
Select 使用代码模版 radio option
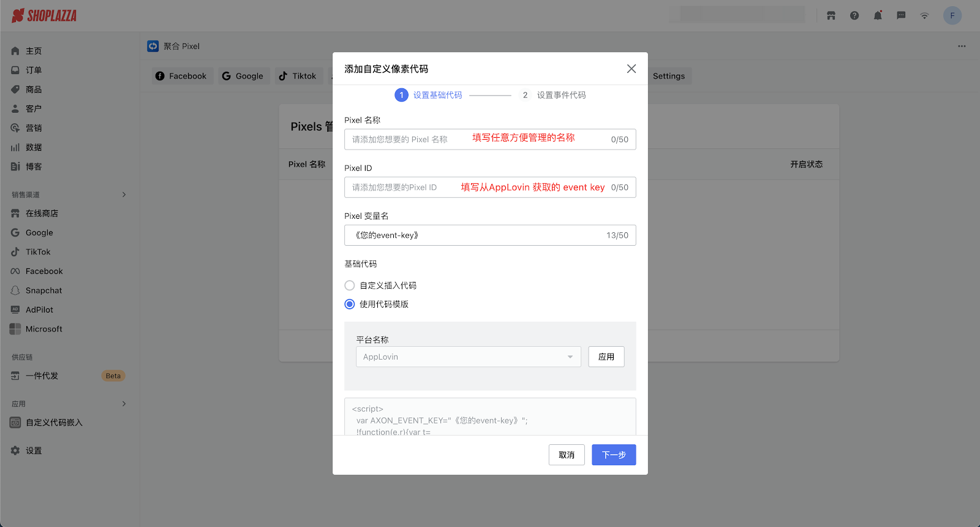350,304
